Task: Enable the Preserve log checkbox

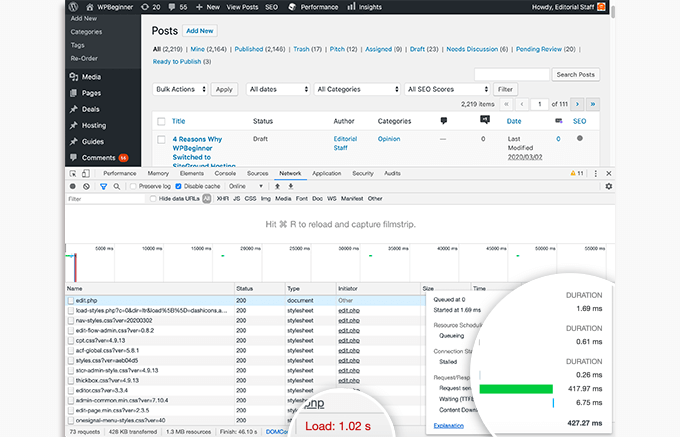Action: (x=133, y=186)
